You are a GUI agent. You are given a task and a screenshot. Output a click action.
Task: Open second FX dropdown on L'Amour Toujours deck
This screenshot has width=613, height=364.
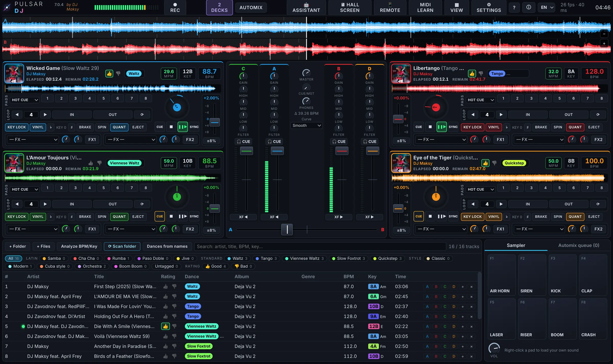(131, 229)
